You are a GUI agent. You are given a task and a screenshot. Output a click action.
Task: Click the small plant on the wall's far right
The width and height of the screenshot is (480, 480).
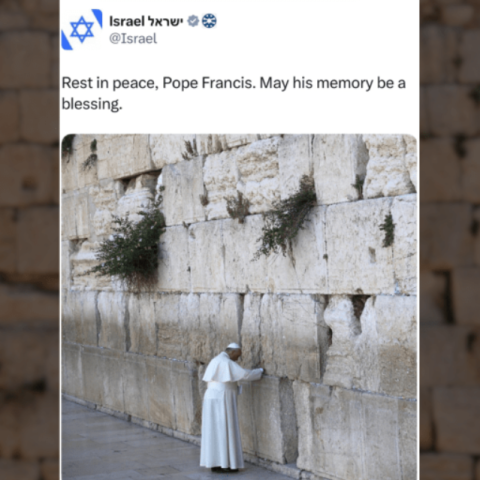click(388, 230)
